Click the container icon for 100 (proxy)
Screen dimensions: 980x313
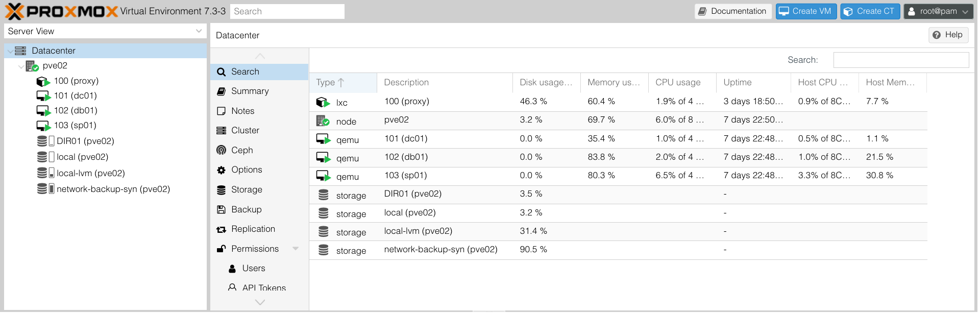[x=43, y=81]
